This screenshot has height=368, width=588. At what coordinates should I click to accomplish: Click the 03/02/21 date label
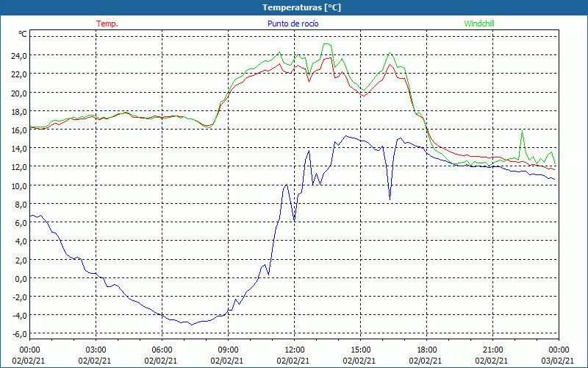click(558, 361)
